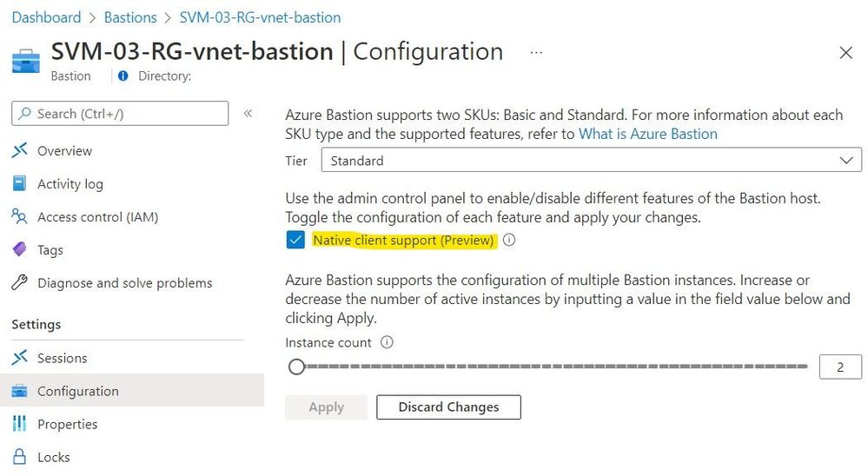The width and height of the screenshot is (868, 476).
Task: Click the search magnifier icon
Action: click(x=24, y=114)
